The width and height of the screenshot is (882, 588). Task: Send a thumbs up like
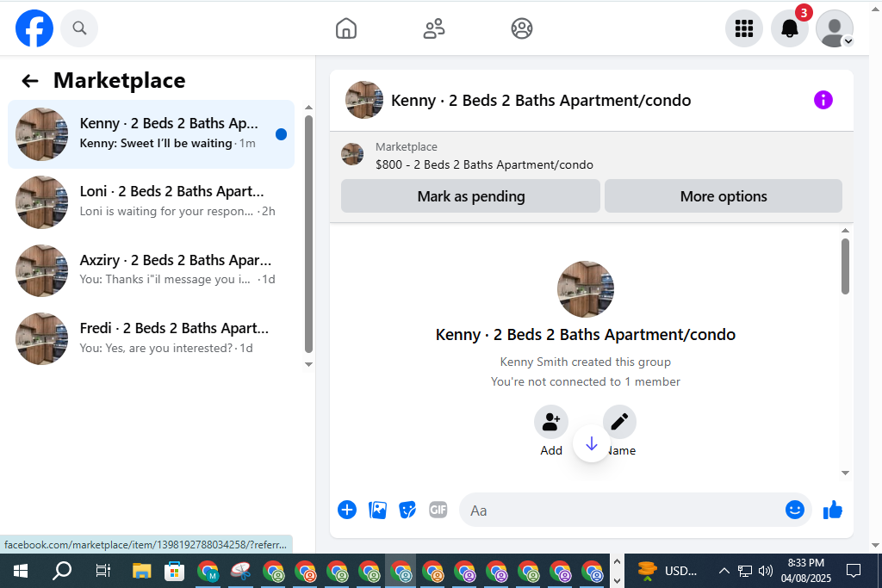833,510
